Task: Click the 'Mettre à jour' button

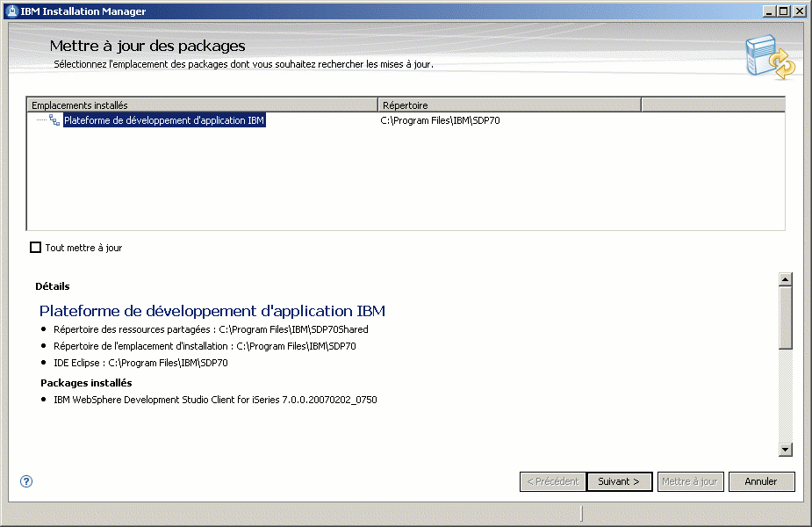Action: pos(690,481)
